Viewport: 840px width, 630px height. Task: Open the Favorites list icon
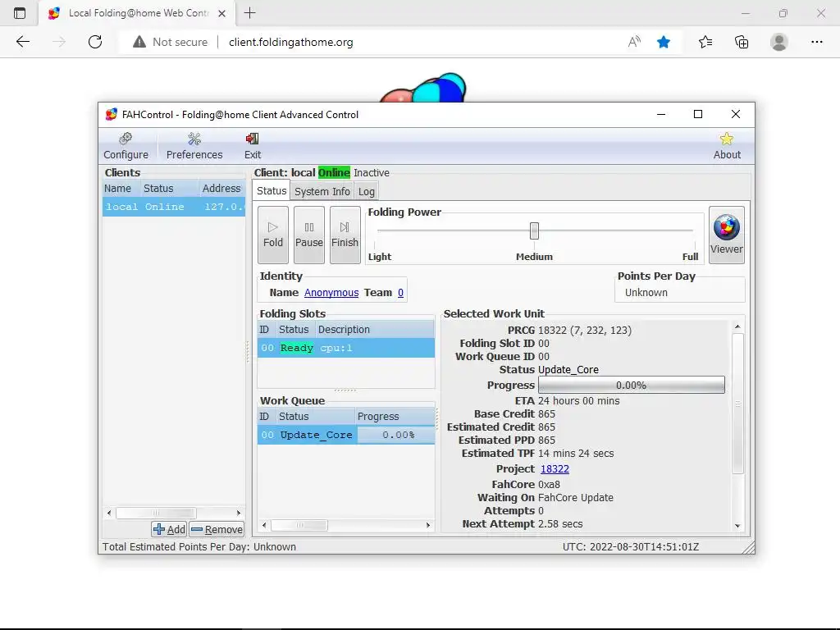pos(705,42)
